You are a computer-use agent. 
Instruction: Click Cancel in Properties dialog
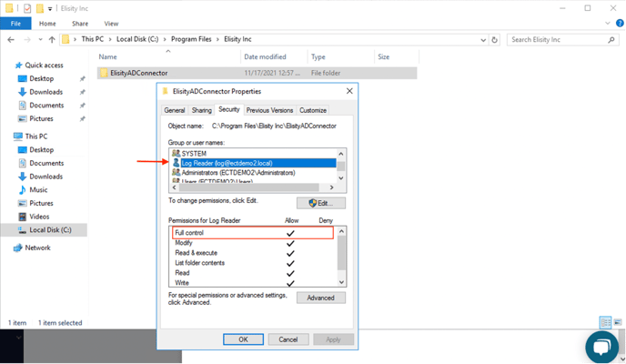pos(288,339)
